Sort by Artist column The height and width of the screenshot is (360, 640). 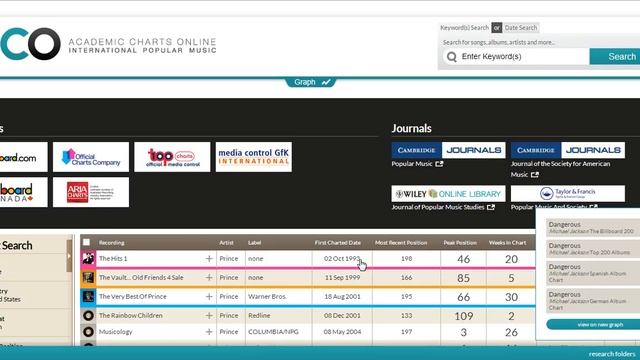pyautogui.click(x=227, y=243)
